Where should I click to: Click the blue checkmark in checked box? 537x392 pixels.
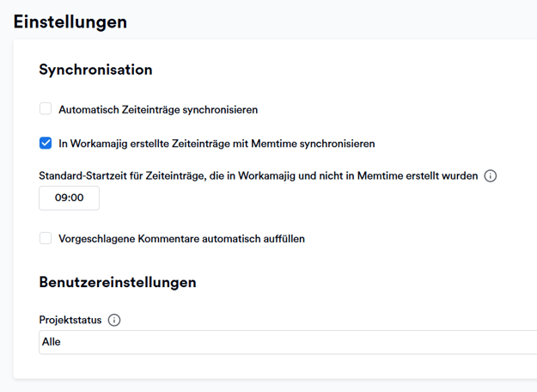(x=46, y=144)
